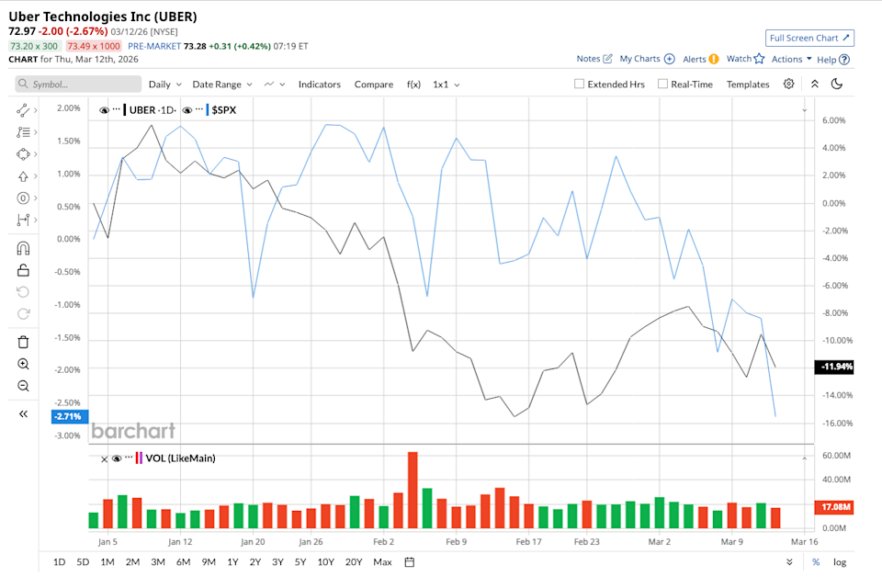Open chart settings gear icon
The height and width of the screenshot is (588, 882).
[788, 84]
